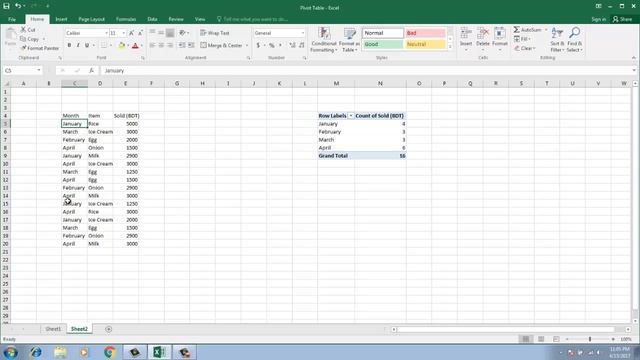Click the Copy icon in Clipboard group
This screenshot has height=360, width=640.
23,39
